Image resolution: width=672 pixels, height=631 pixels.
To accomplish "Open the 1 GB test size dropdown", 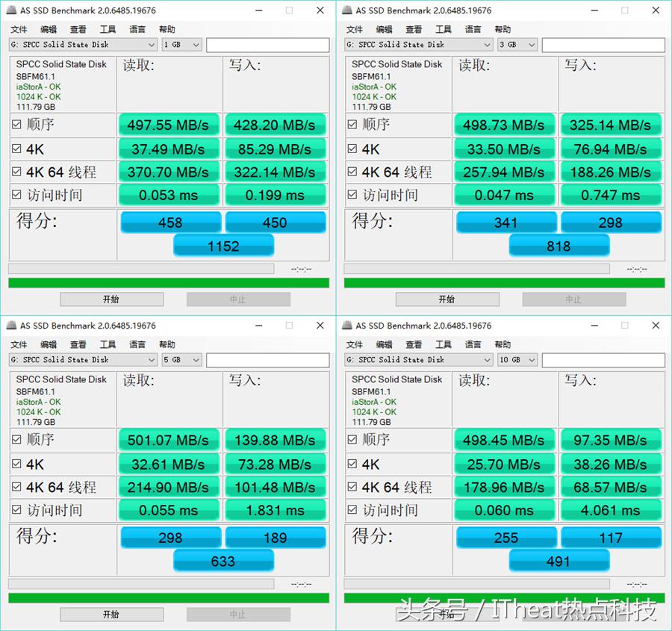I will point(181,45).
